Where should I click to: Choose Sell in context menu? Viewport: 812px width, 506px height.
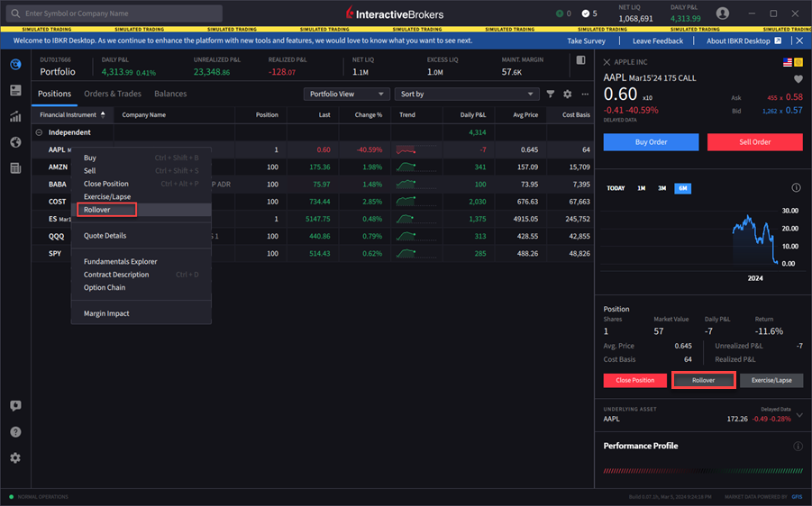click(x=141, y=171)
